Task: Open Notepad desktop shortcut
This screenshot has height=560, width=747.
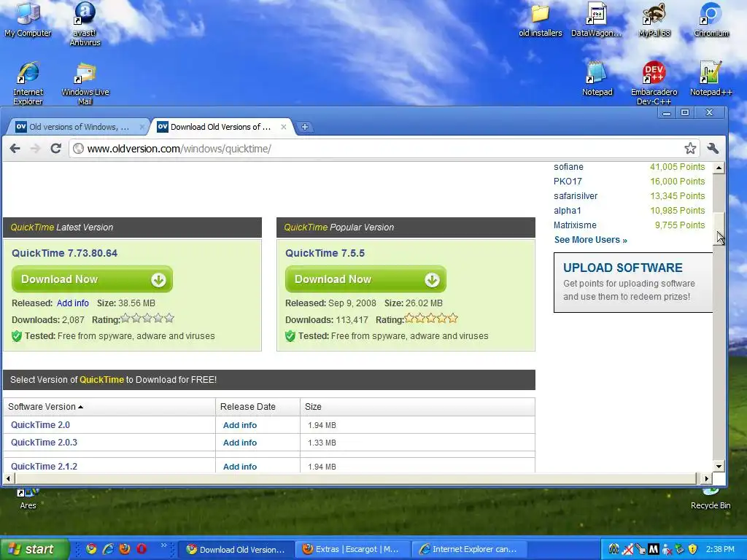Action: tap(597, 79)
